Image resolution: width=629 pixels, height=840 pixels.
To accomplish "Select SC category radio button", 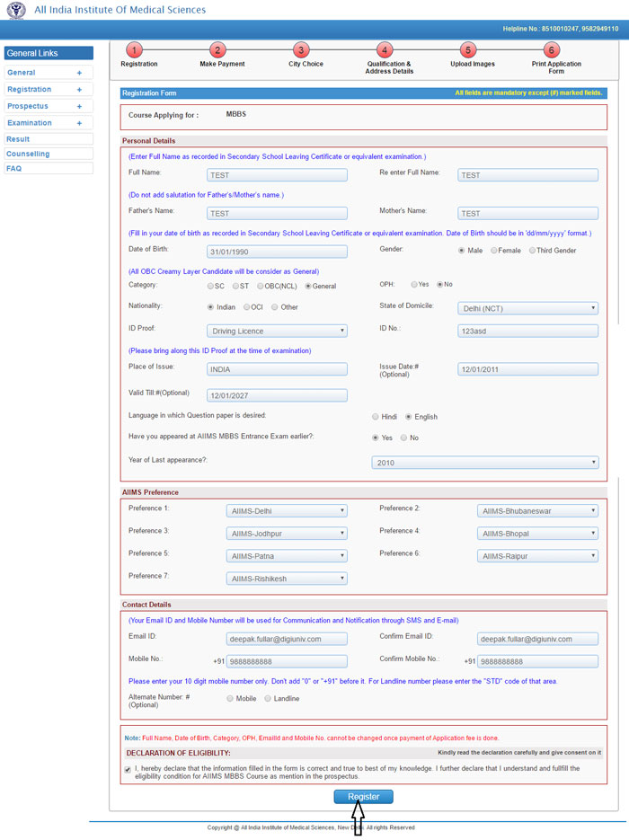I will pyautogui.click(x=210, y=286).
